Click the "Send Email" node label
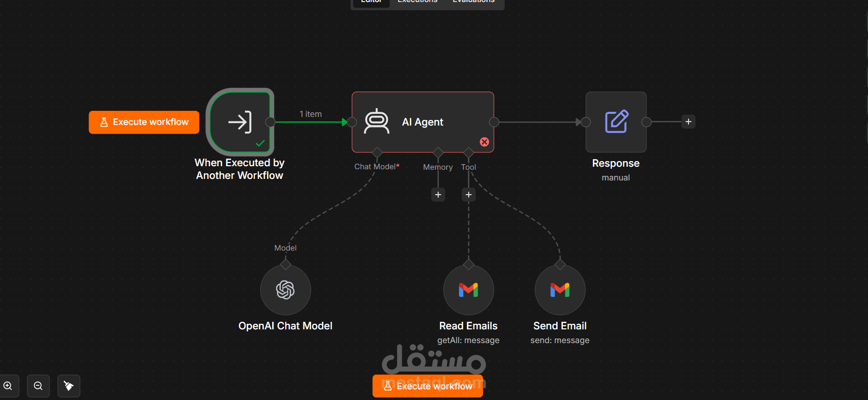This screenshot has height=400, width=868. click(x=560, y=326)
